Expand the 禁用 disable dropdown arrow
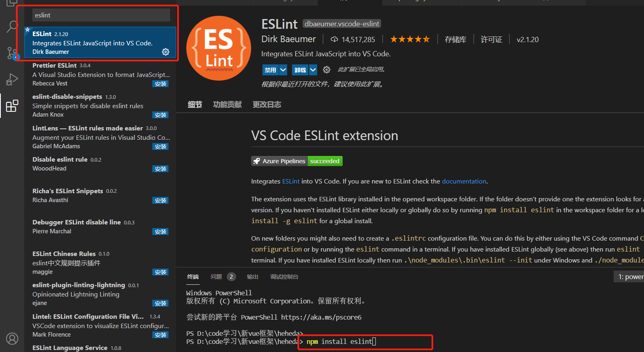This screenshot has width=644, height=352. tap(283, 70)
